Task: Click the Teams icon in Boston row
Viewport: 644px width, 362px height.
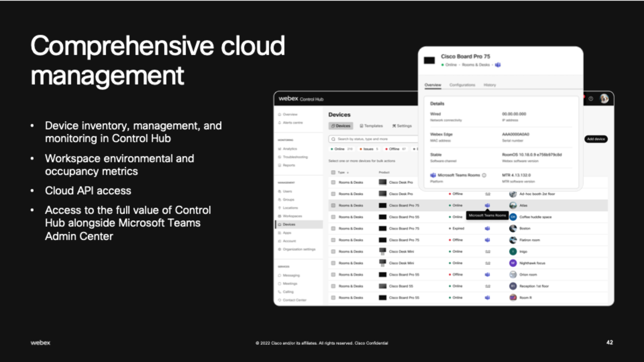Action: coord(487,228)
